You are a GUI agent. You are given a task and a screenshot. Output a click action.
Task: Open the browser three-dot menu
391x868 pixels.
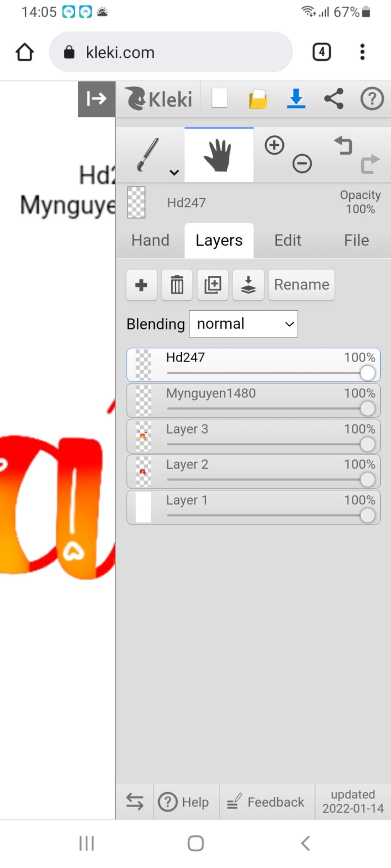tap(362, 52)
